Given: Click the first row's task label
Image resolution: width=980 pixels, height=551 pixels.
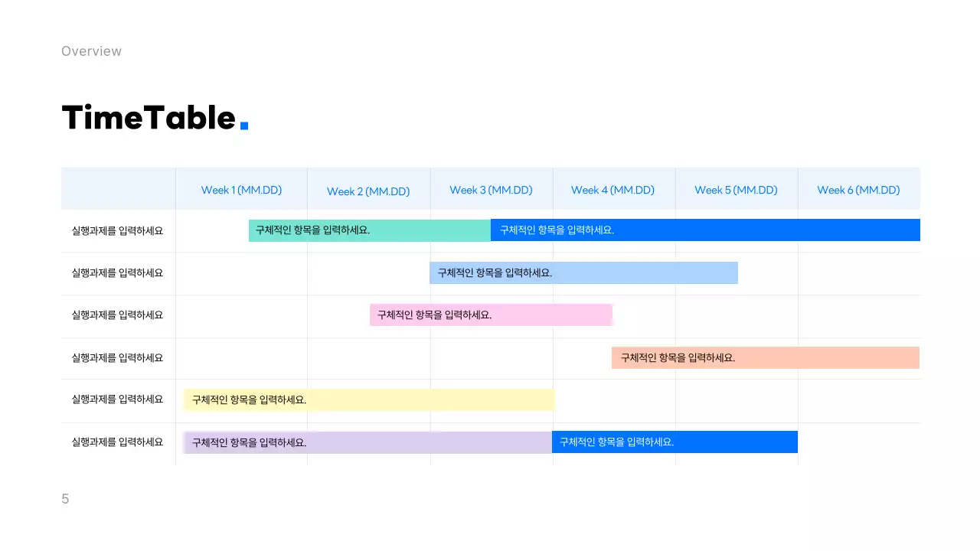Looking at the screenshot, I should click(117, 230).
